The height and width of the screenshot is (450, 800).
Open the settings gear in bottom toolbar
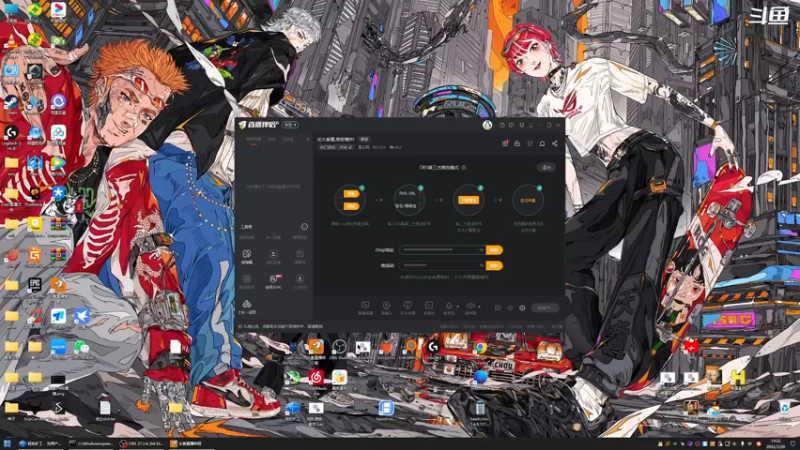(522, 308)
